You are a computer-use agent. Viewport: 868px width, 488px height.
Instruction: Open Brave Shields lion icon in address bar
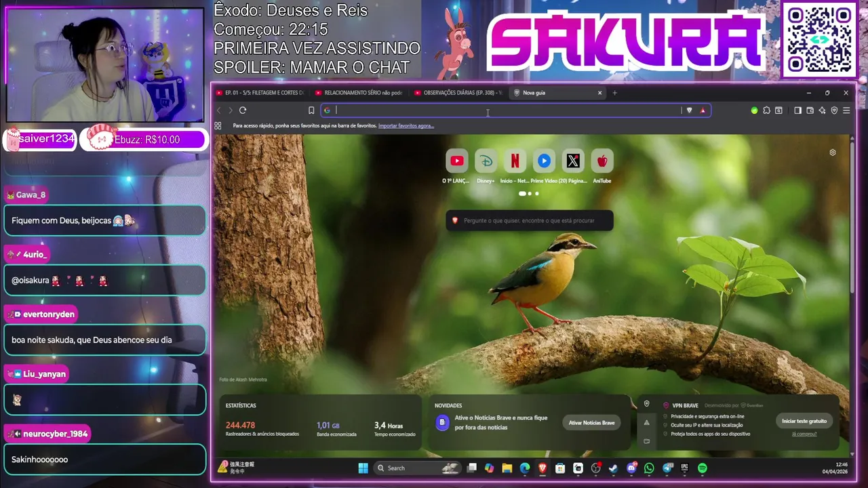(x=690, y=110)
